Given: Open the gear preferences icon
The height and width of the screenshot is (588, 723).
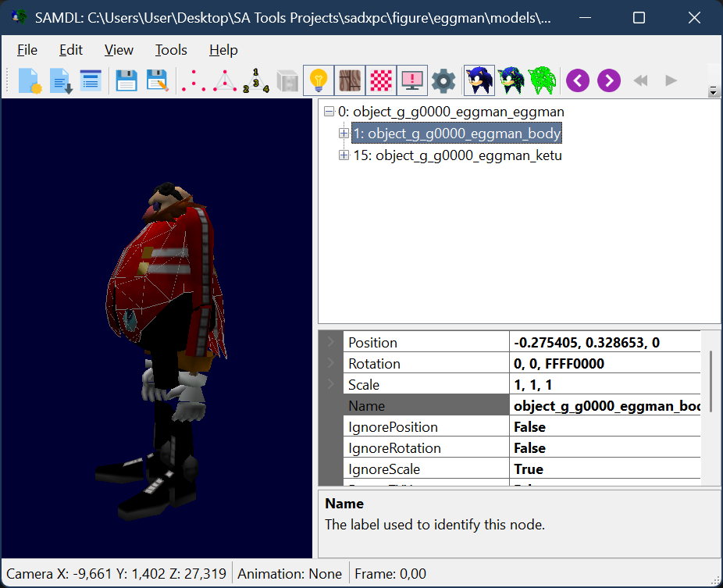Looking at the screenshot, I should 443,80.
